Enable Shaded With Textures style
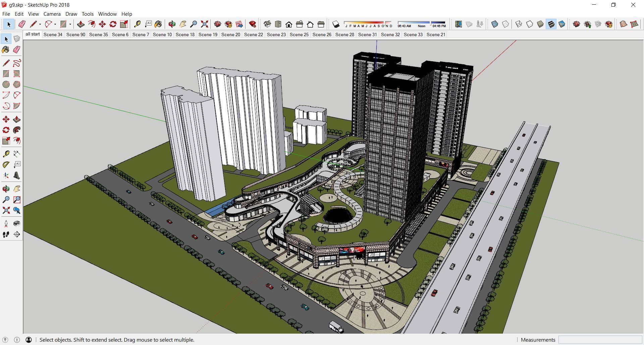Image resolution: width=644 pixels, height=345 pixels. pos(551,24)
